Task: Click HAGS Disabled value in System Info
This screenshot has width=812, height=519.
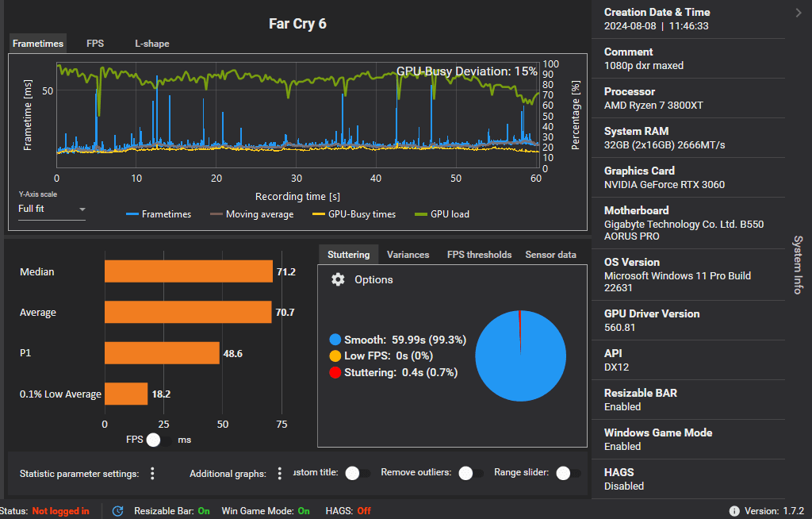Action: 624,486
